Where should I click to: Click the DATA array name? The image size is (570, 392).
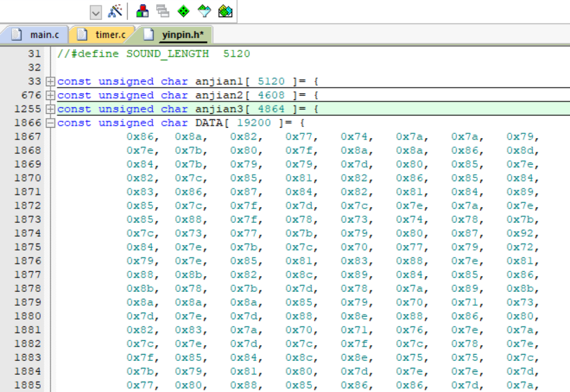209,123
